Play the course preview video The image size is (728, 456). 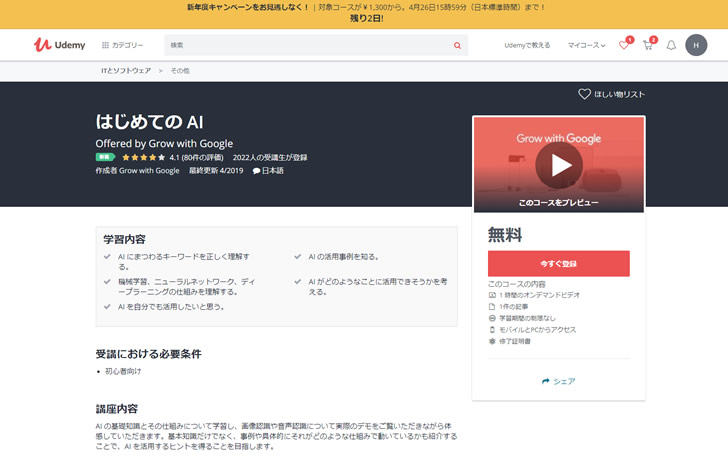pos(559,165)
